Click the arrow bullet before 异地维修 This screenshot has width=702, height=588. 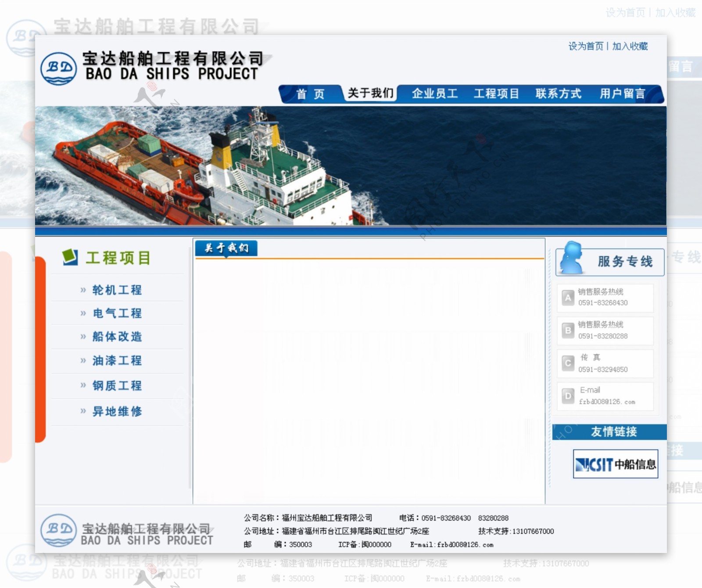coord(83,411)
